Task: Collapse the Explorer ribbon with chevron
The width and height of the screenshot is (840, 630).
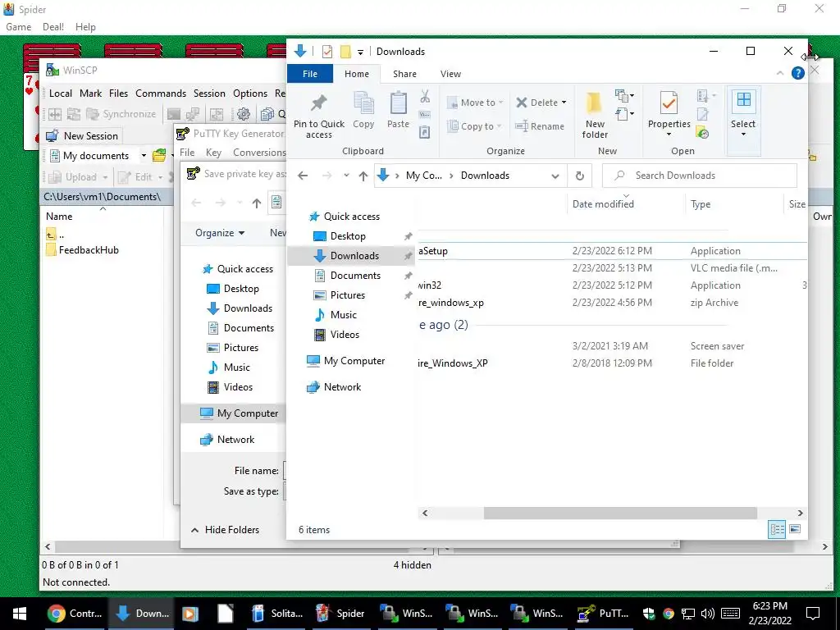Action: tap(779, 73)
